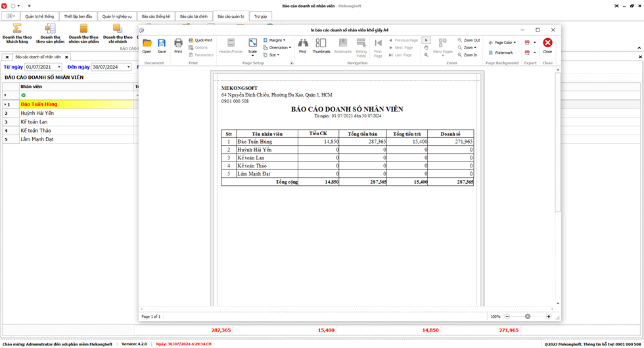
Task: Switch to Thiết lập ban đầu tab
Action: pyautogui.click(x=78, y=16)
